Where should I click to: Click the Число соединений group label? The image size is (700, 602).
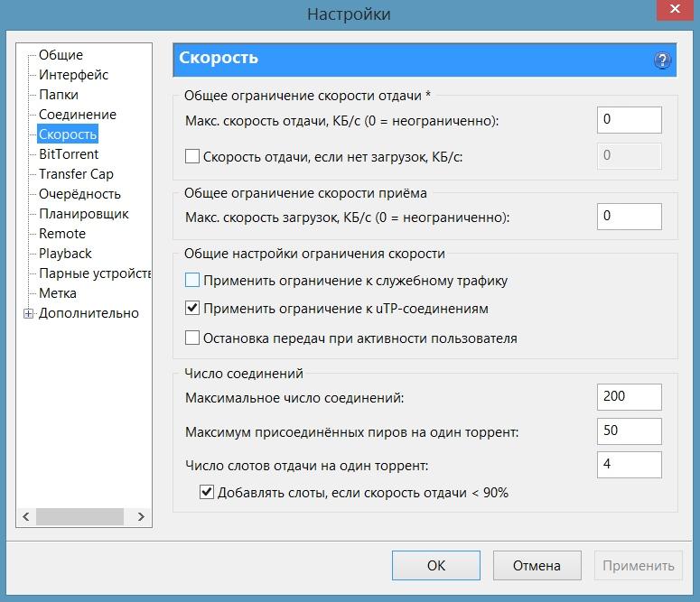[x=244, y=373]
